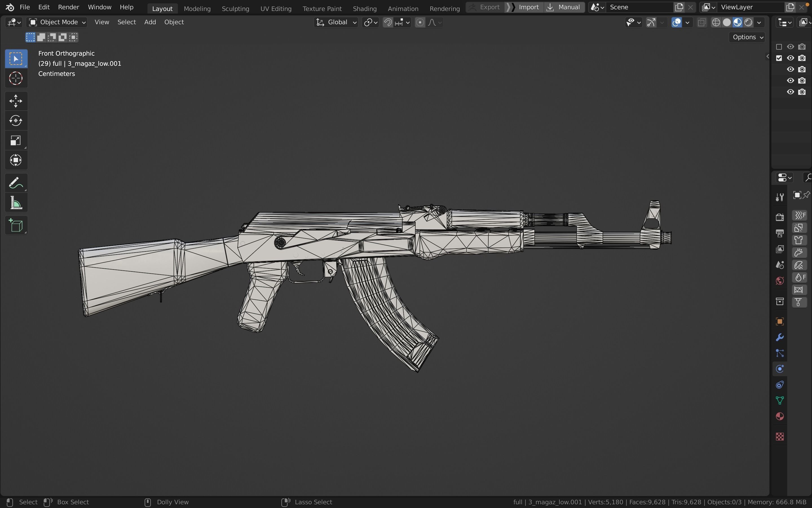Choose the Rotate tool
Image resolution: width=812 pixels, height=508 pixels.
tap(16, 121)
